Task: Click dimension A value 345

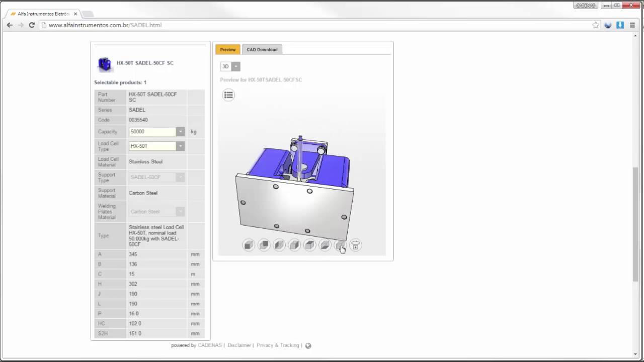Action: pos(133,254)
